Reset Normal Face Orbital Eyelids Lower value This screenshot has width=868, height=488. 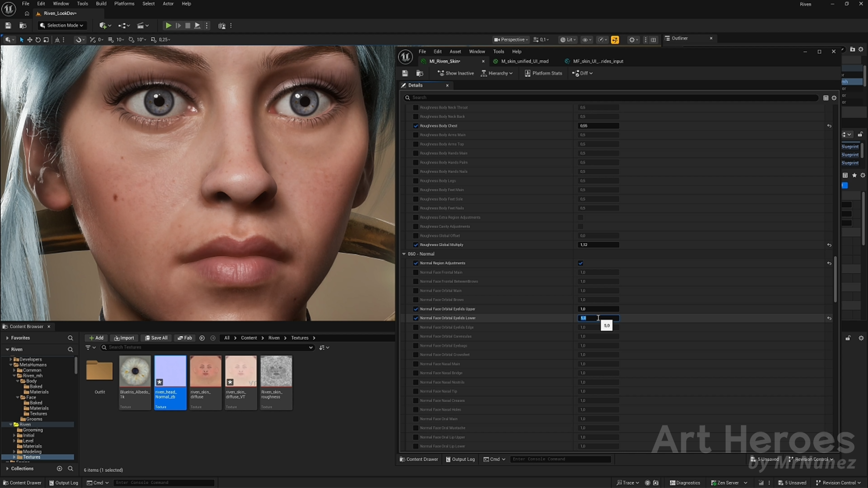pos(829,318)
